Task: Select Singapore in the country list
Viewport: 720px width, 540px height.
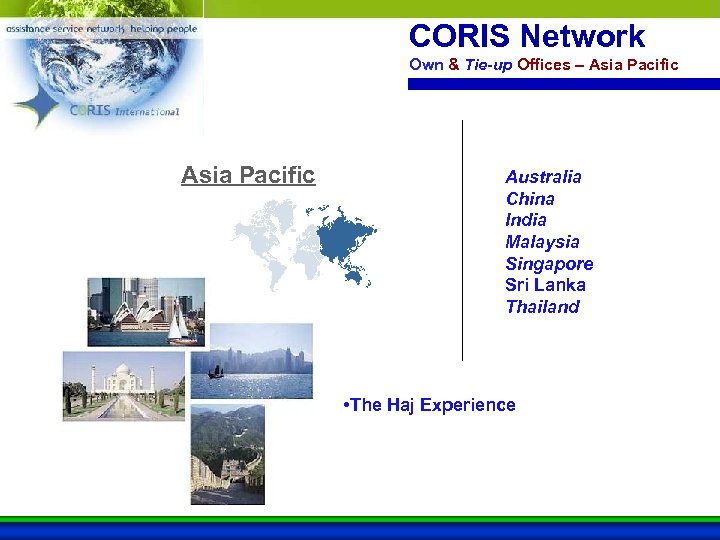Action: [549, 264]
